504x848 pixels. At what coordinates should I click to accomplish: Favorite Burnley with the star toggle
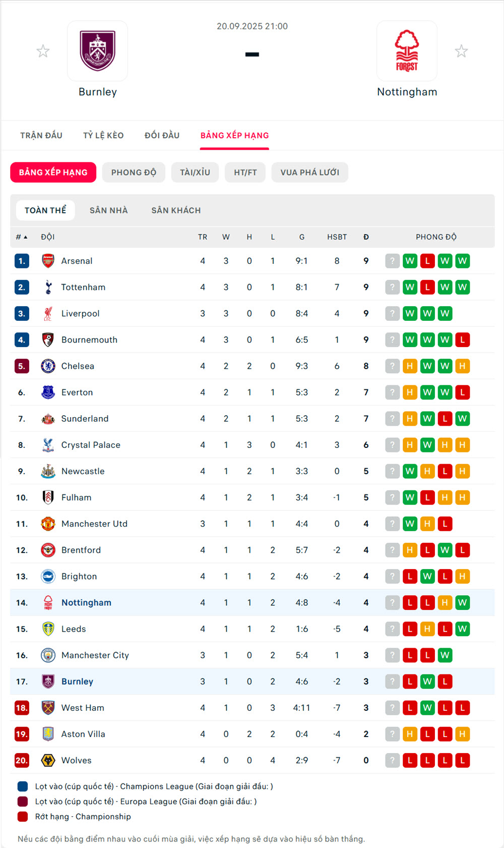43,51
